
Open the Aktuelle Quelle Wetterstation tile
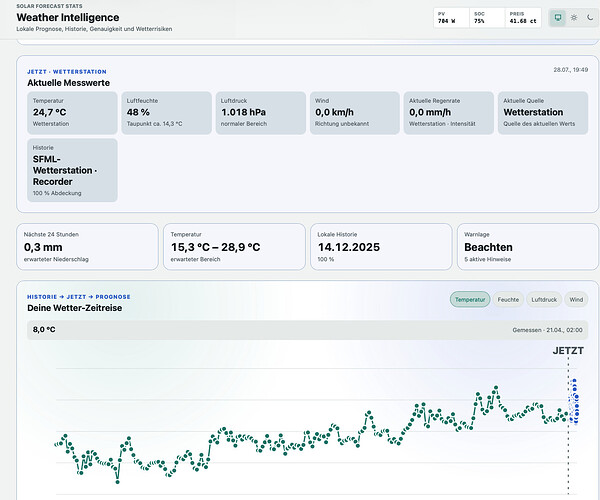(543, 113)
